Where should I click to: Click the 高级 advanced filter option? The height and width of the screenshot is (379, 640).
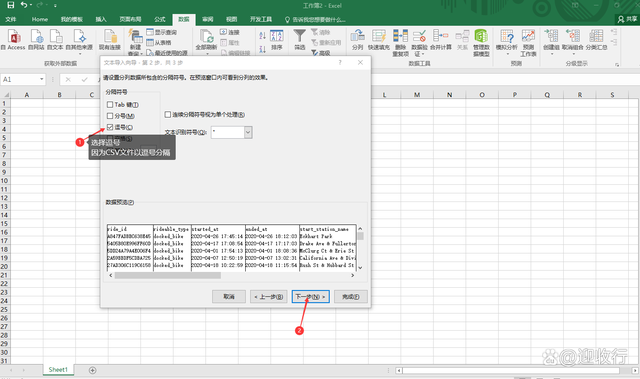tap(321, 53)
